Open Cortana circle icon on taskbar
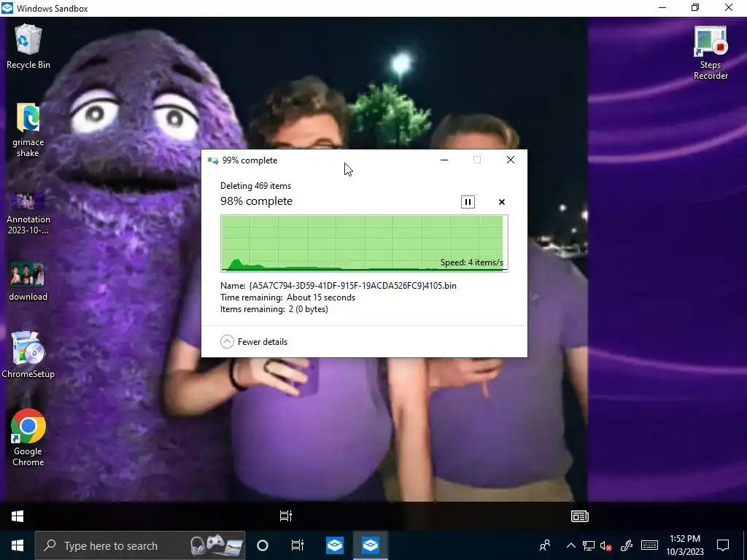Viewport: 747px width, 560px height. pyautogui.click(x=263, y=545)
